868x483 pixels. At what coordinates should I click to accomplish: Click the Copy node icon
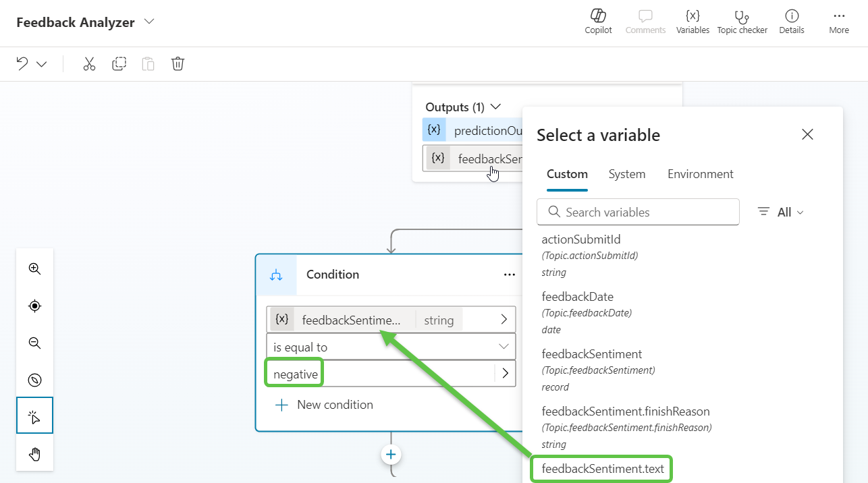pyautogui.click(x=119, y=64)
